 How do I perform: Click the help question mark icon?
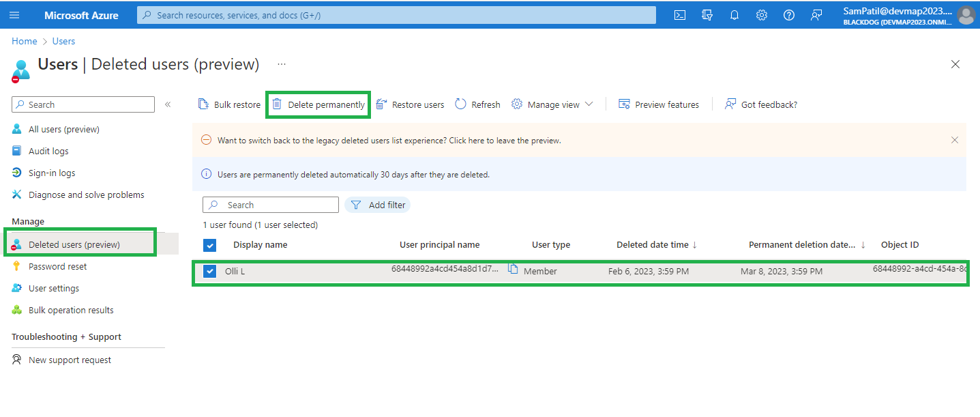[788, 15]
